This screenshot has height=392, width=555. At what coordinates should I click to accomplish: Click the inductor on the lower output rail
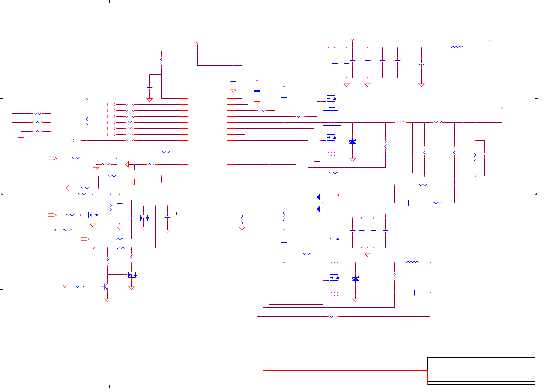pos(412,262)
